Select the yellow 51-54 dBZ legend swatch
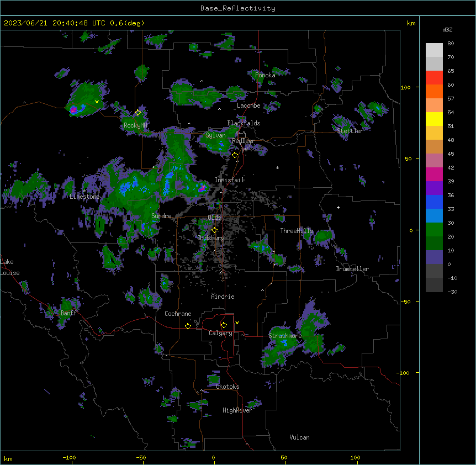The width and height of the screenshot is (476, 465). 434,119
